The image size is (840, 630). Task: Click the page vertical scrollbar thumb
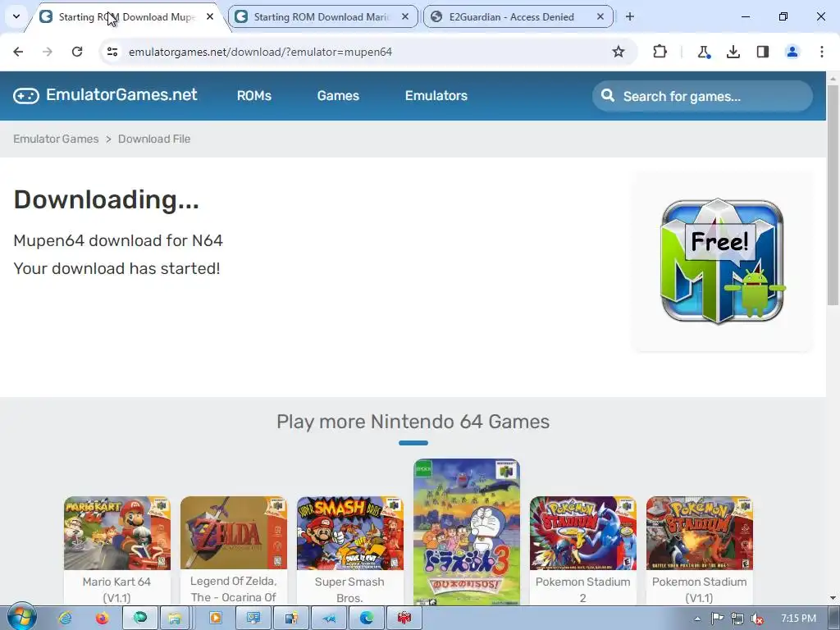pos(833,194)
